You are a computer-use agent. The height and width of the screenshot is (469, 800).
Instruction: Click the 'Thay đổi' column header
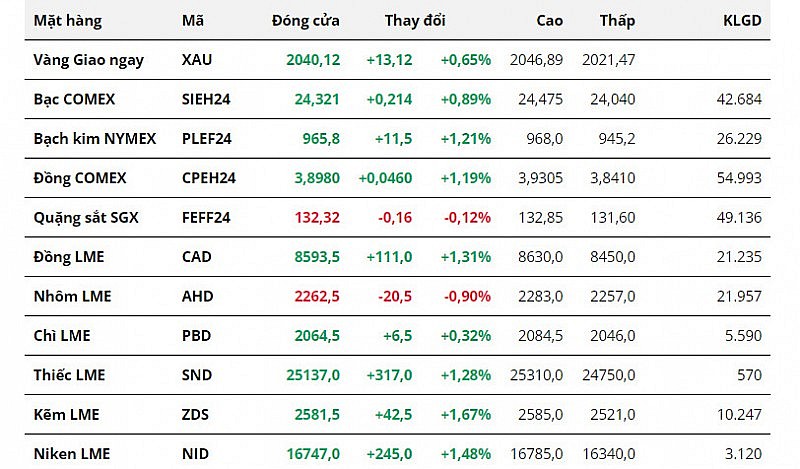click(415, 20)
